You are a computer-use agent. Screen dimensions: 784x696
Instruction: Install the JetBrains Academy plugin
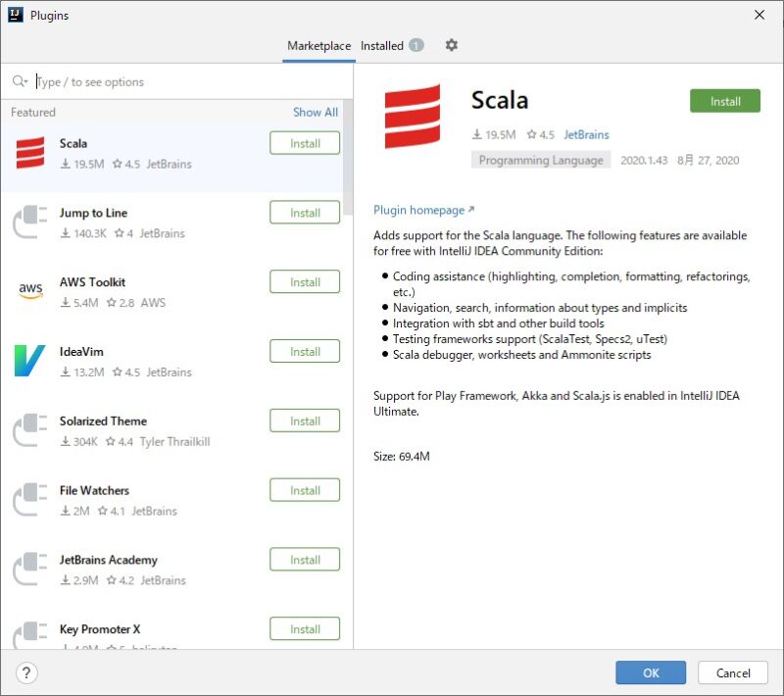[305, 560]
